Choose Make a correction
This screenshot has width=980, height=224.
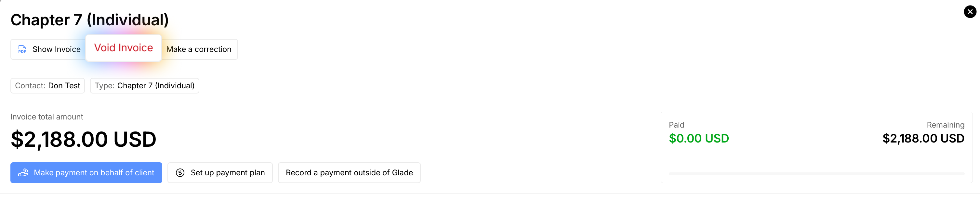(x=199, y=49)
